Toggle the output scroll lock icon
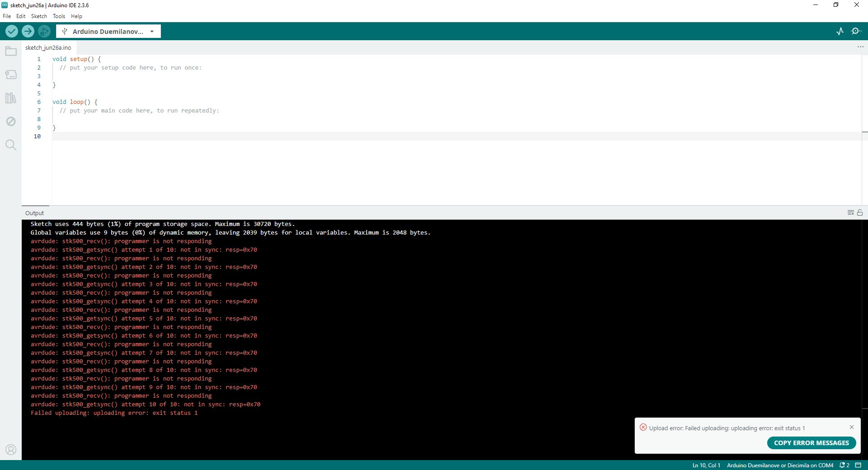Screen dimensions: 868x470 tap(860, 212)
